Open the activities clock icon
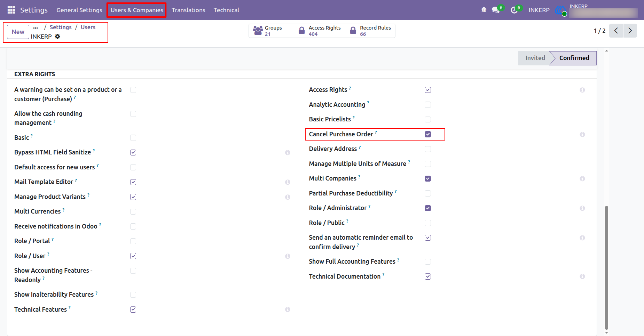Image resolution: width=644 pixels, height=336 pixels. pyautogui.click(x=514, y=10)
